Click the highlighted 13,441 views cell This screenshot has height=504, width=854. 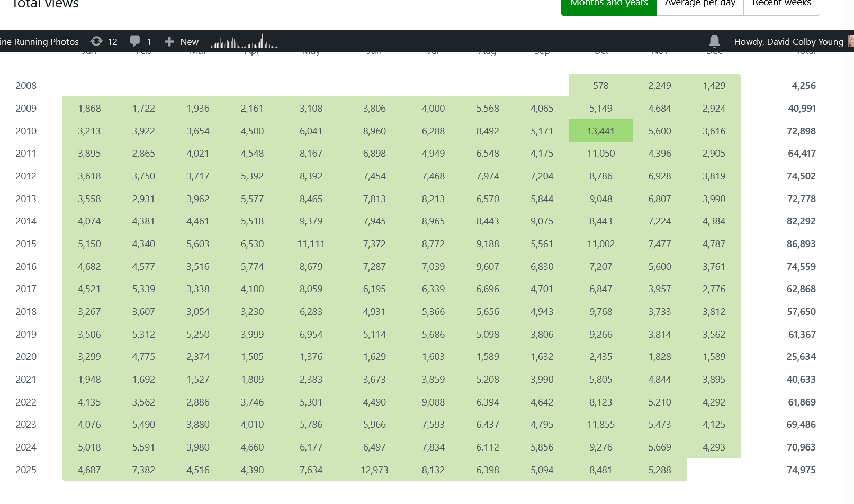pyautogui.click(x=600, y=131)
